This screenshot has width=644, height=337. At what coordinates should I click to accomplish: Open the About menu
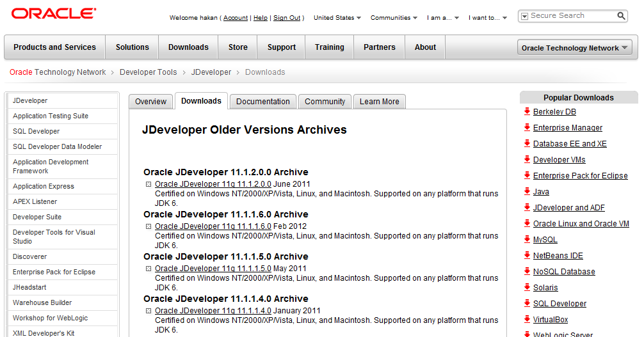click(x=425, y=47)
